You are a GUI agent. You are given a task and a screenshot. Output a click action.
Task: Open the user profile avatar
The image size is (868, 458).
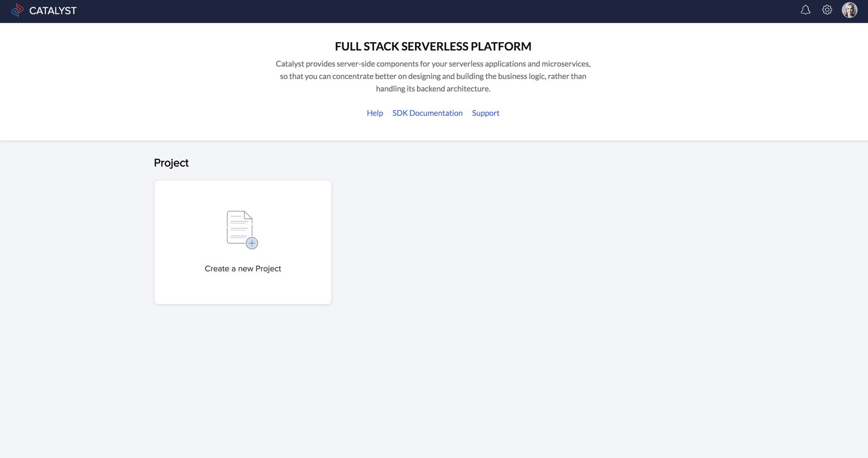(849, 10)
